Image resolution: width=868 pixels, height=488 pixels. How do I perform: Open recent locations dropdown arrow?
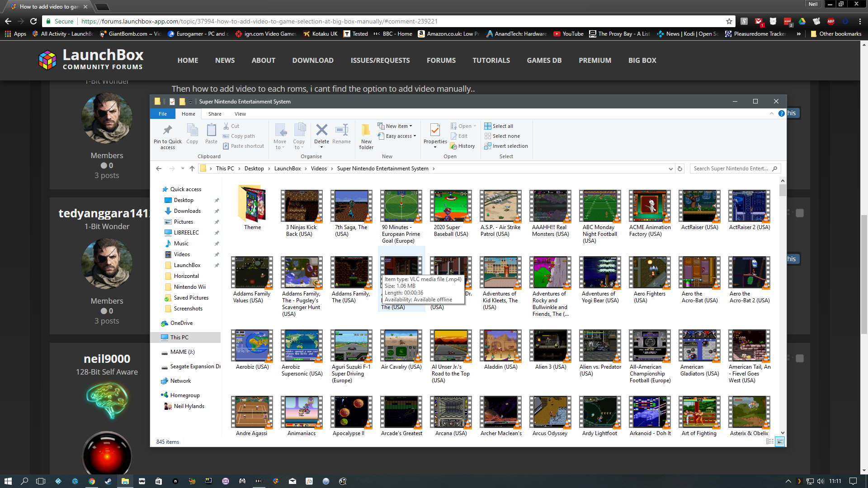[x=183, y=169]
